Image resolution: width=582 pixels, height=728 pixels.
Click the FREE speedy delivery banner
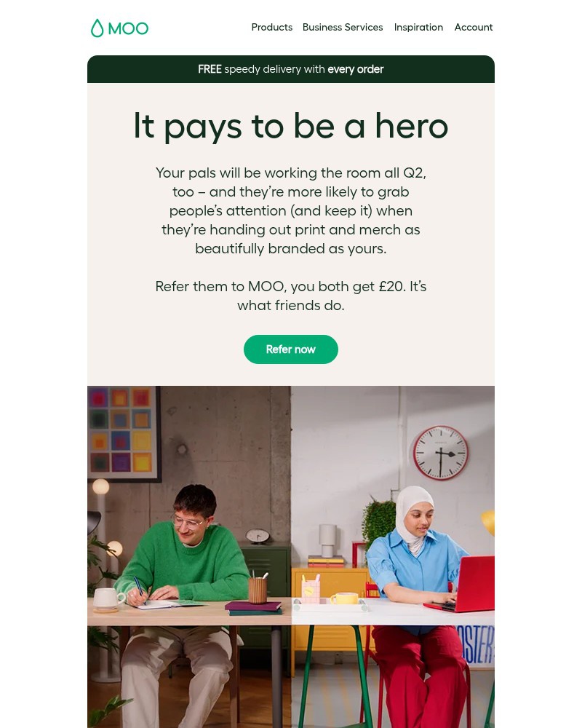coord(291,69)
